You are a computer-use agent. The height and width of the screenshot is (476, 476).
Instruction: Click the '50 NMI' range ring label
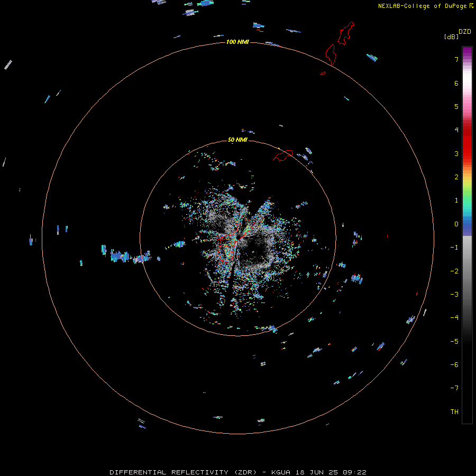237,140
